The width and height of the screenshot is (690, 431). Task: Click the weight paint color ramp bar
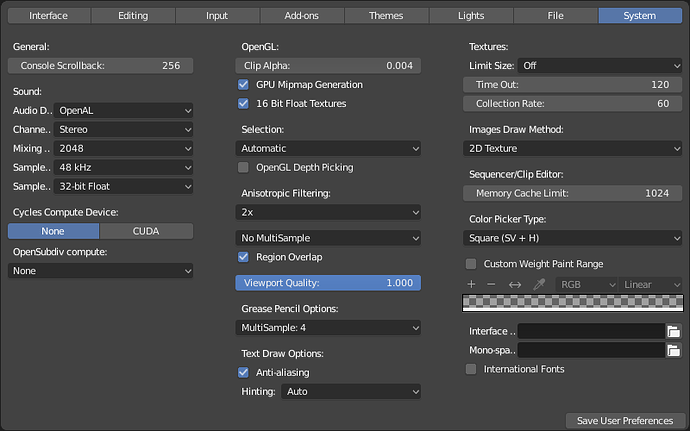coord(573,303)
